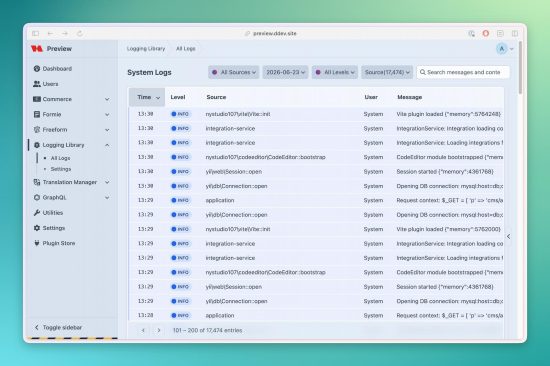Open the Dashboard sidebar item

pos(53,68)
